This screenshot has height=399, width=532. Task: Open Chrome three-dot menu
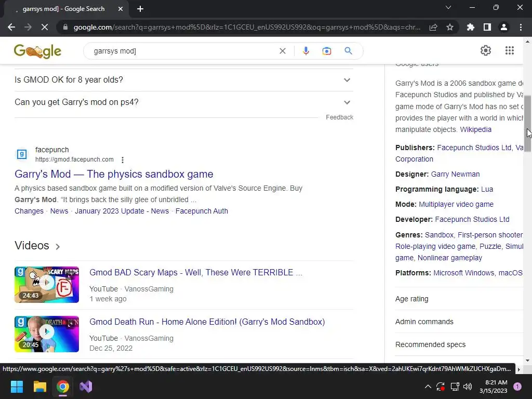(x=521, y=27)
